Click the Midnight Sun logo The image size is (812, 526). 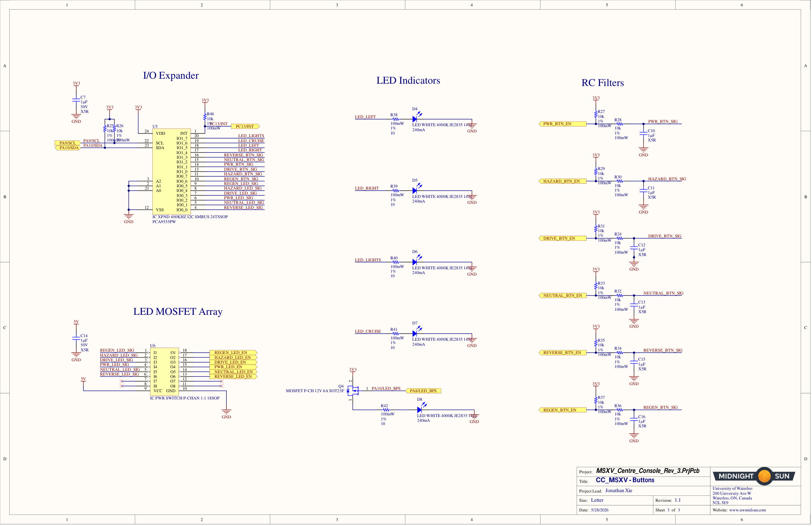(x=754, y=476)
